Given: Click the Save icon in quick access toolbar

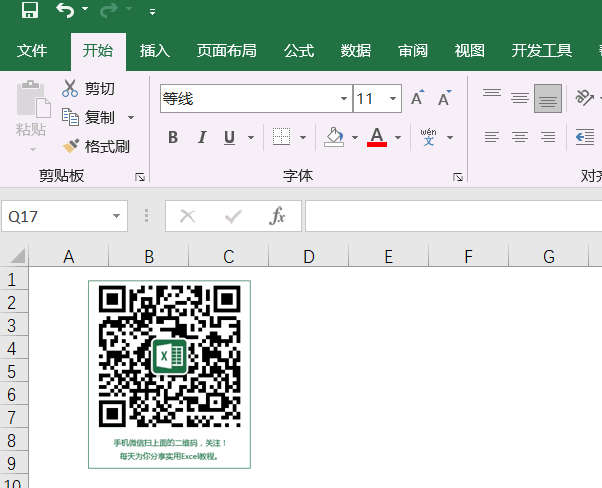Looking at the screenshot, I should 30,10.
